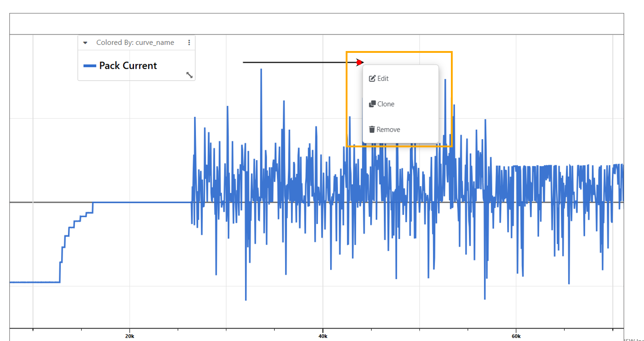Click the red arrowhead of the annotation
Screen dimensions: 644x341
coord(359,63)
